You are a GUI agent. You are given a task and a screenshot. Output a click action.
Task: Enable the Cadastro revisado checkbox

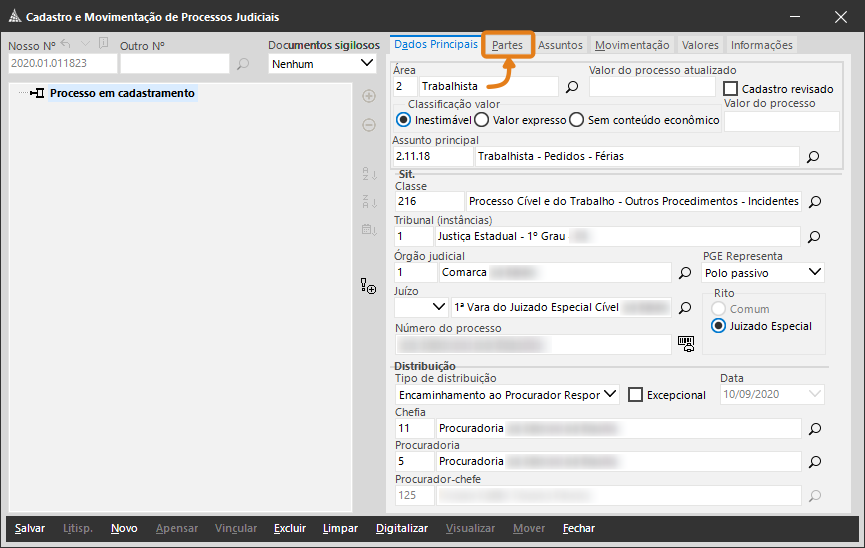[x=731, y=89]
